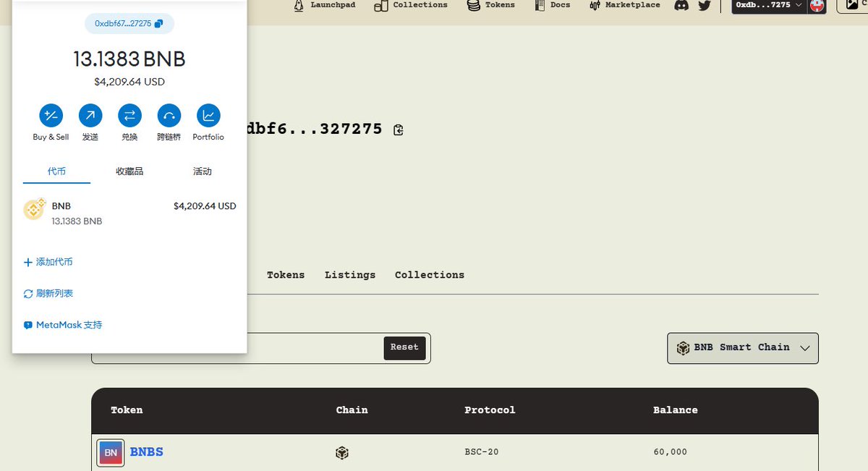This screenshot has height=471, width=868.
Task: Click the Chain column header
Action: click(x=352, y=410)
